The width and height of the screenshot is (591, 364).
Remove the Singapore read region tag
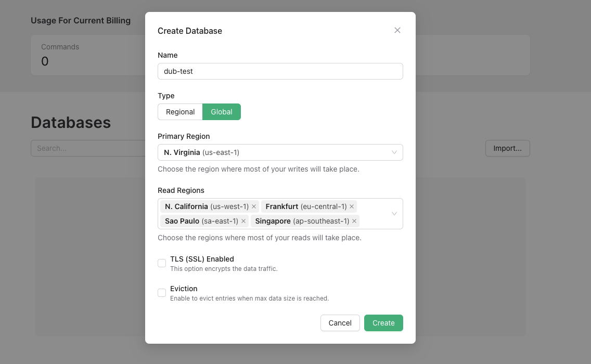coord(354,221)
